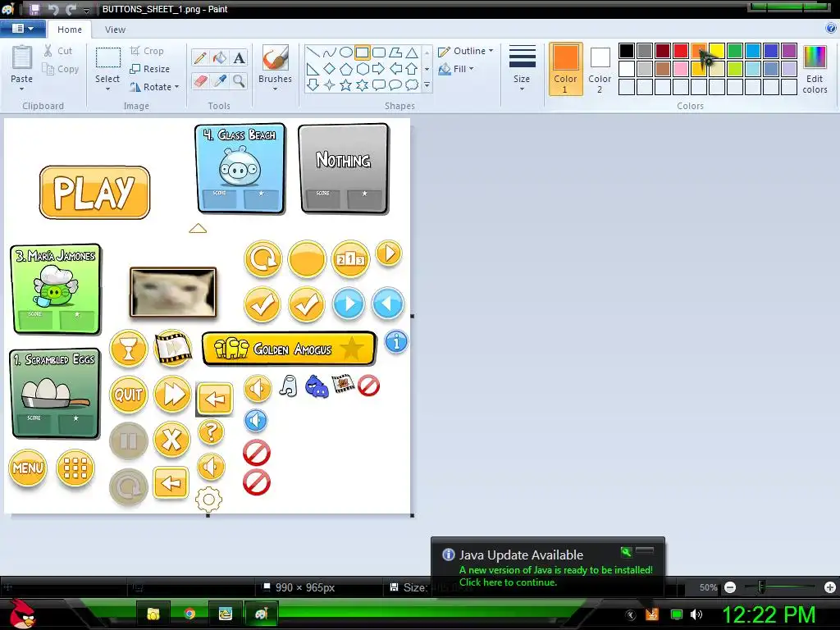Click the 12:22 PM clock
Screen dimensions: 840x630
[x=769, y=614]
